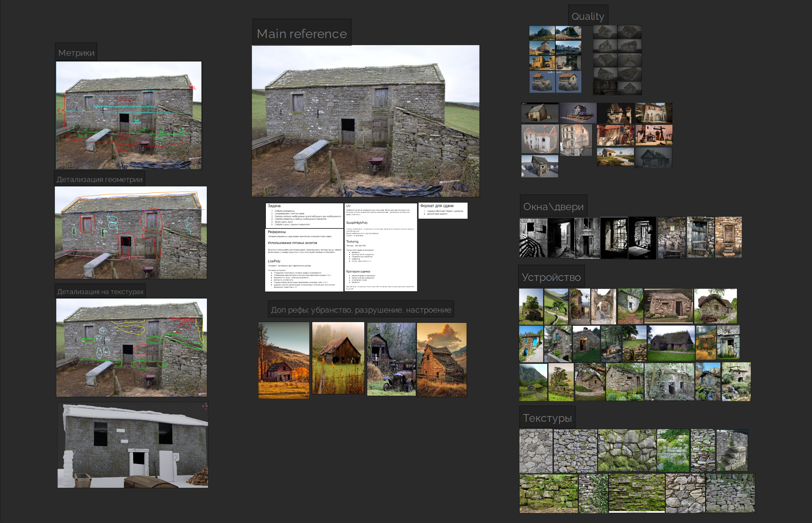This screenshot has width=812, height=523.
Task: Select the 3D blockout render of the barn
Action: point(133,445)
